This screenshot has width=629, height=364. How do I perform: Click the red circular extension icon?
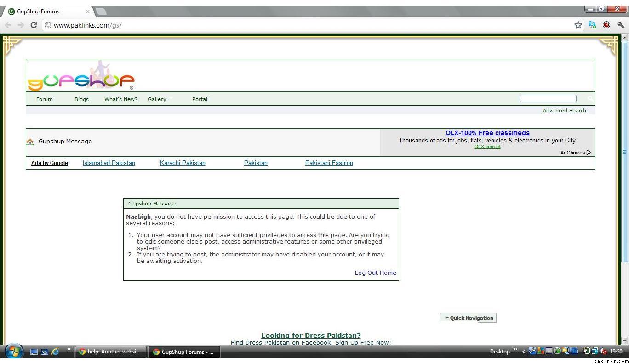(x=606, y=25)
